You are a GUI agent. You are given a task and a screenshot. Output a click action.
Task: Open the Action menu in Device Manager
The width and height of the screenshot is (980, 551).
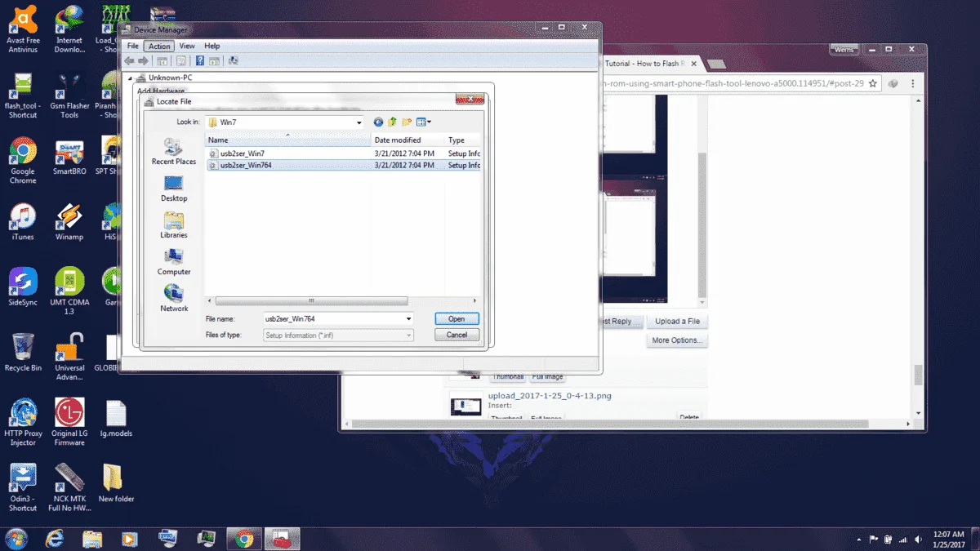pos(160,47)
